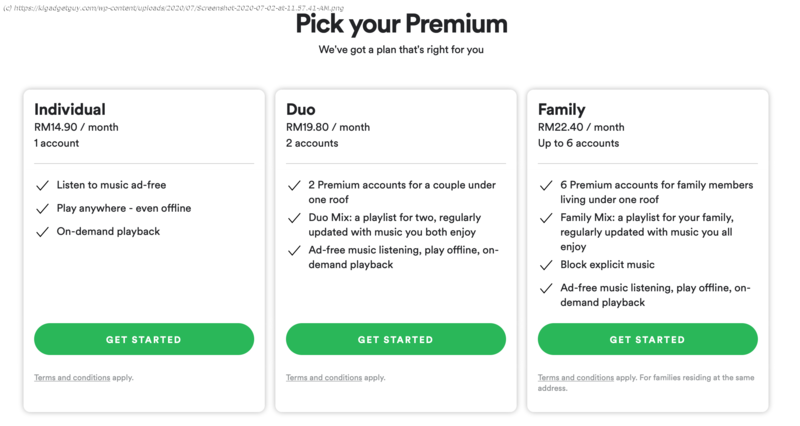Click checkmark beside On-demand playback
800x426 pixels.
tap(42, 232)
